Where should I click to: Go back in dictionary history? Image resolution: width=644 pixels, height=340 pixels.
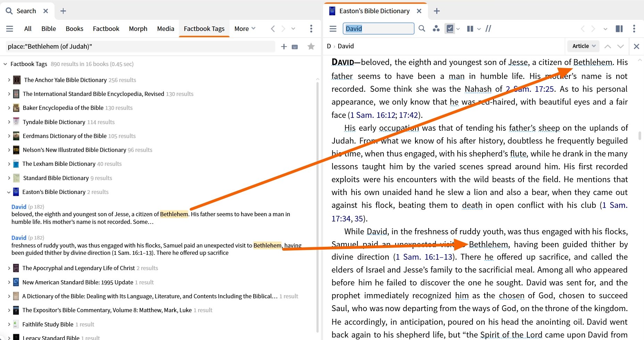[x=583, y=29]
